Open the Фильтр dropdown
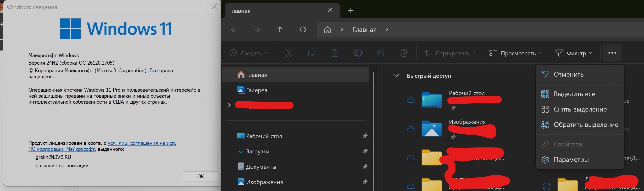 pyautogui.click(x=574, y=53)
